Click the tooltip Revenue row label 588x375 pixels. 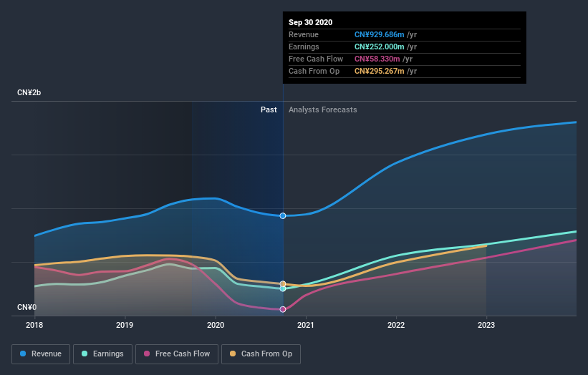click(304, 35)
